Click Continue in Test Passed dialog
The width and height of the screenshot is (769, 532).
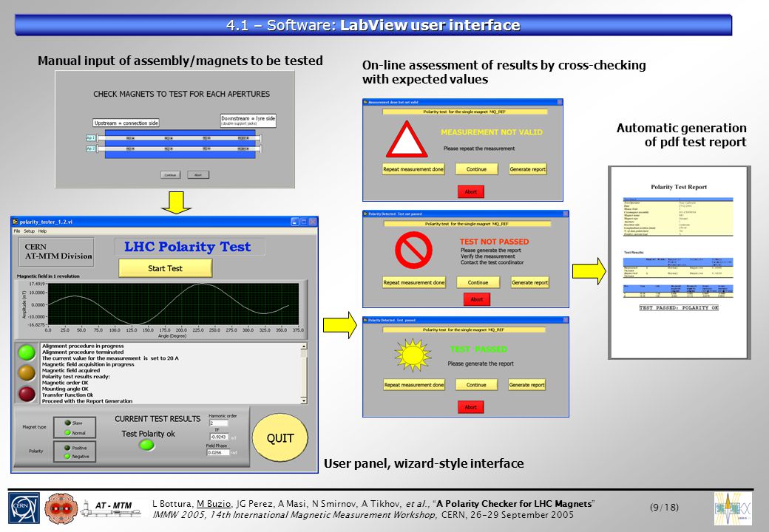[x=476, y=384]
